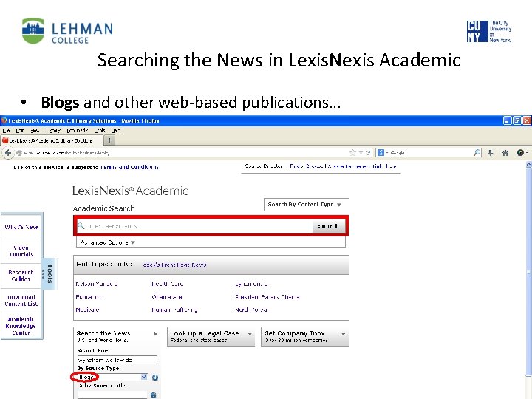Click the Education hot topic link
Image resolution: width=532 pixels, height=399 pixels.
point(88,296)
